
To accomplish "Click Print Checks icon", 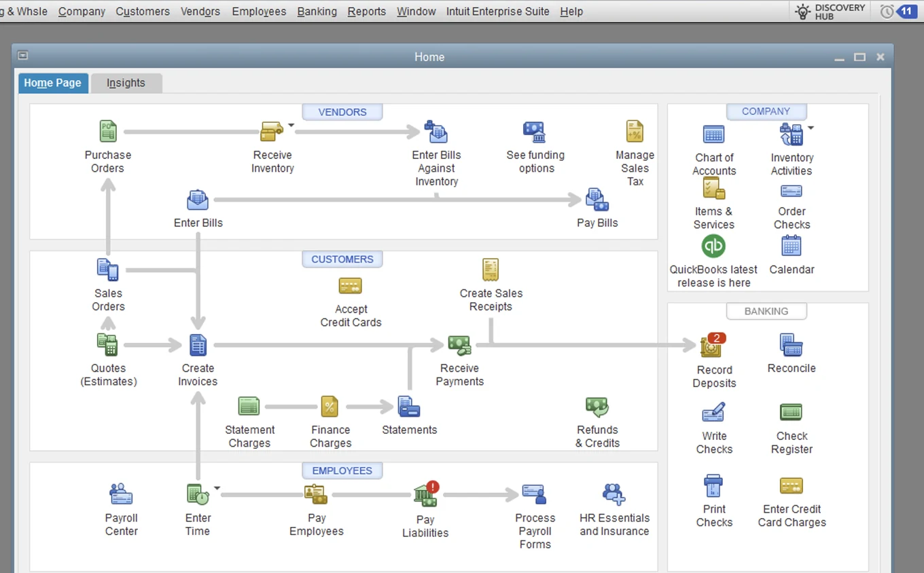I will tap(713, 486).
